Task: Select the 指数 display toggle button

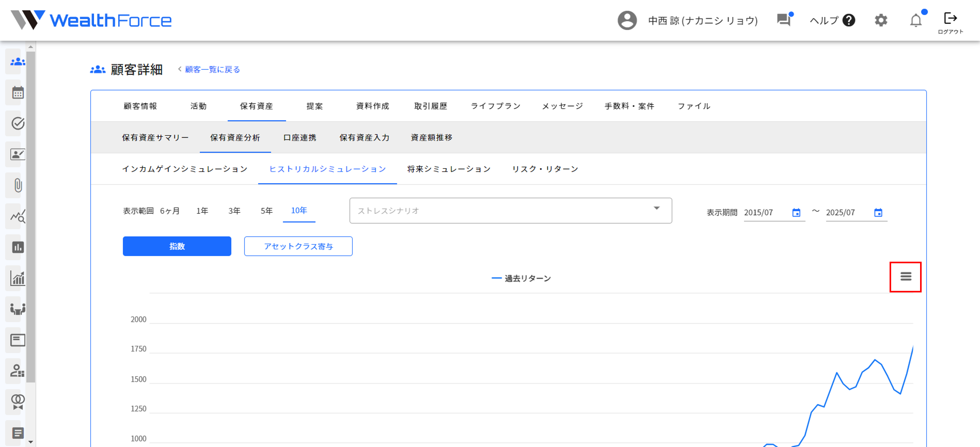Action: pyautogui.click(x=177, y=246)
